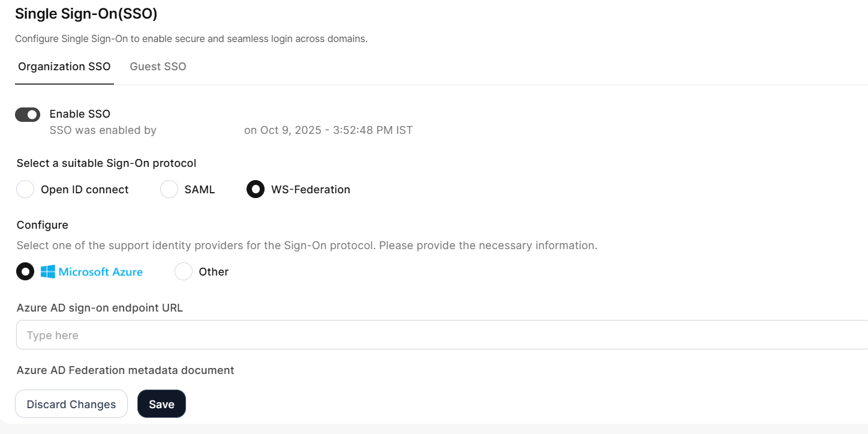Focus the Azure AD sign-on endpoint URL field

tap(441, 335)
